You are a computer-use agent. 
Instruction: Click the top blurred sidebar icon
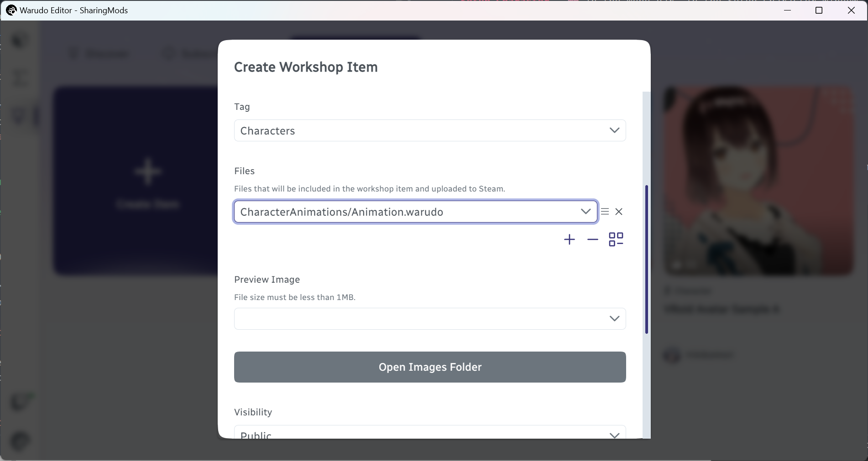coord(20,41)
